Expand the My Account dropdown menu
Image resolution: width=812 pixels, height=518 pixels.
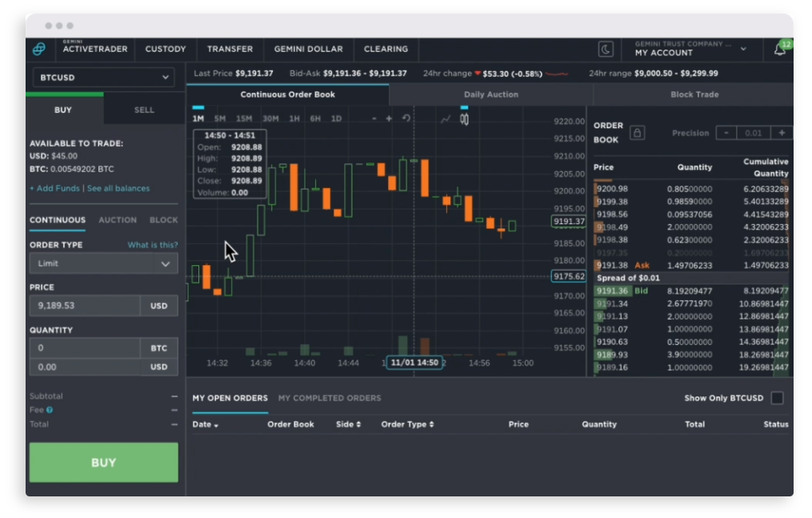[x=743, y=49]
